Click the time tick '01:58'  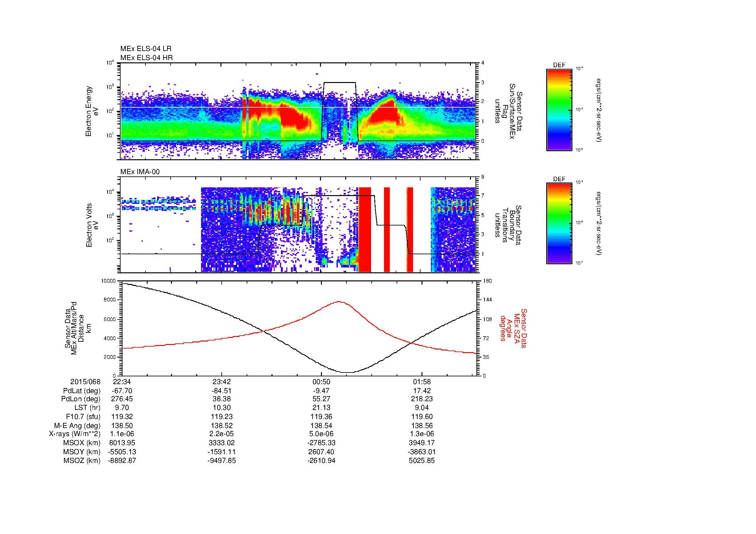pos(422,382)
